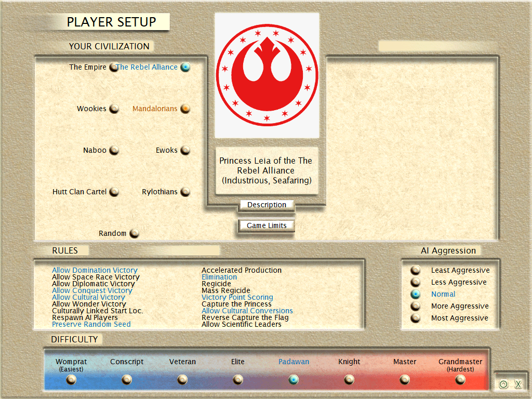Enable Accelerated Production rule

tap(242, 270)
